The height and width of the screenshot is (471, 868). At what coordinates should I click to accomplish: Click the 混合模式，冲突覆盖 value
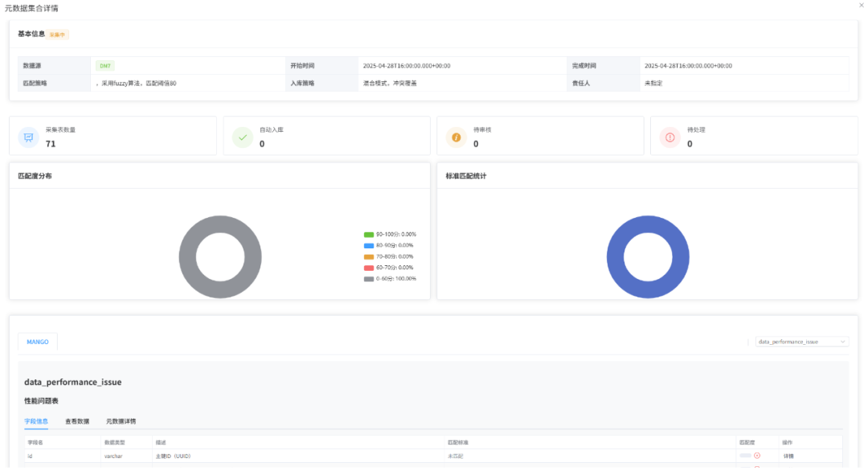pos(390,83)
